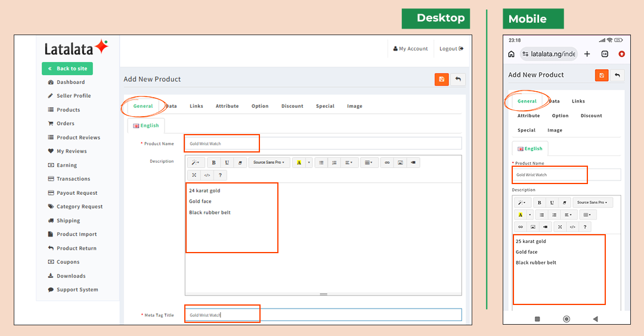Click eraser remove-format icon in desktop editor
The image size is (644, 336).
point(240,163)
